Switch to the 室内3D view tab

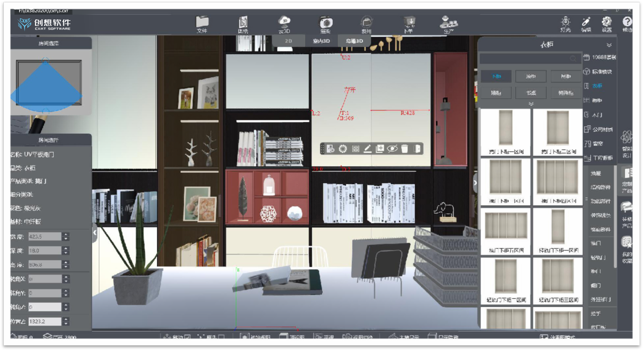(321, 41)
